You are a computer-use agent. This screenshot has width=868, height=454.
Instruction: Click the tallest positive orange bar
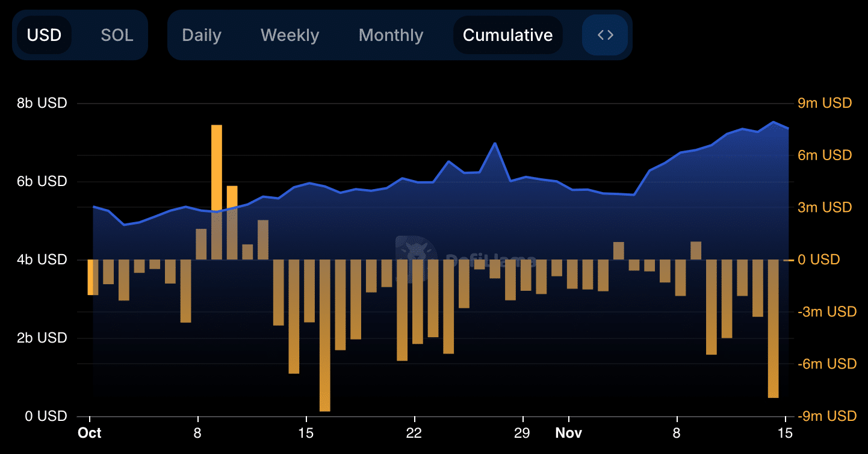click(x=217, y=192)
